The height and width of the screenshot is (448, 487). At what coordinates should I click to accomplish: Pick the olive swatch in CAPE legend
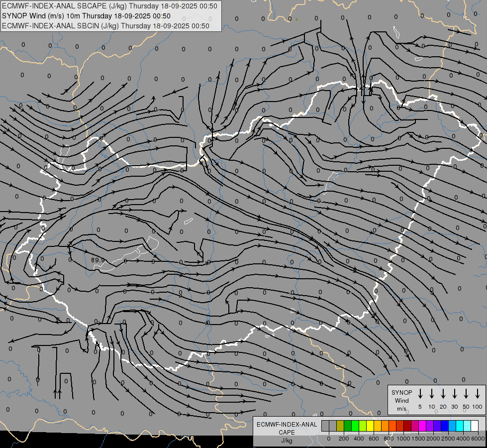point(340,426)
